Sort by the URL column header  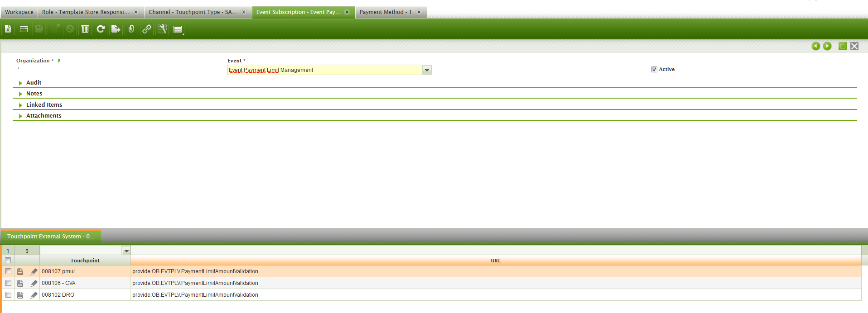(x=496, y=261)
